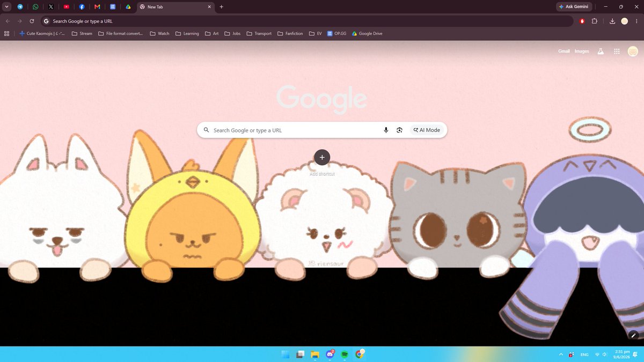This screenshot has height=362, width=644.
Task: Switch to the pinned Telegram tab
Action: pyautogui.click(x=20, y=7)
